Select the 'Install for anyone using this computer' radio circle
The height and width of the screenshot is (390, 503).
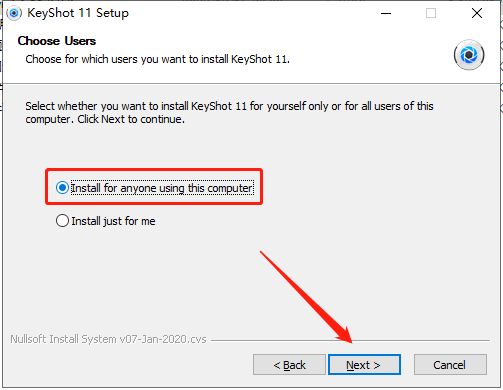tap(62, 188)
